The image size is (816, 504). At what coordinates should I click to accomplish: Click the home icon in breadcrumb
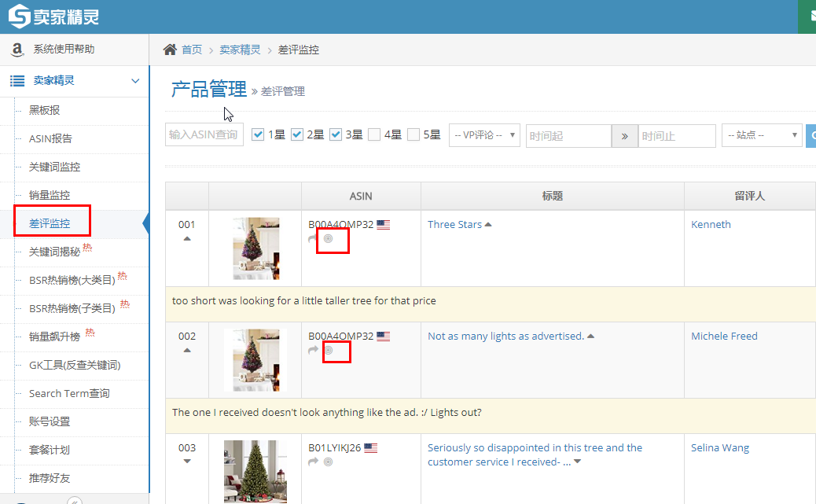tap(170, 50)
